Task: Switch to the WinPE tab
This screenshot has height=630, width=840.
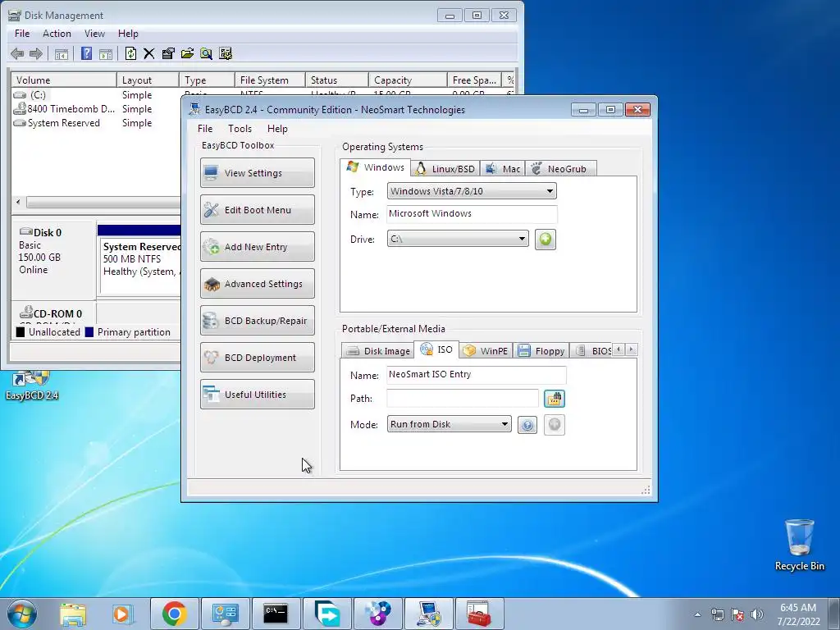Action: (x=486, y=351)
